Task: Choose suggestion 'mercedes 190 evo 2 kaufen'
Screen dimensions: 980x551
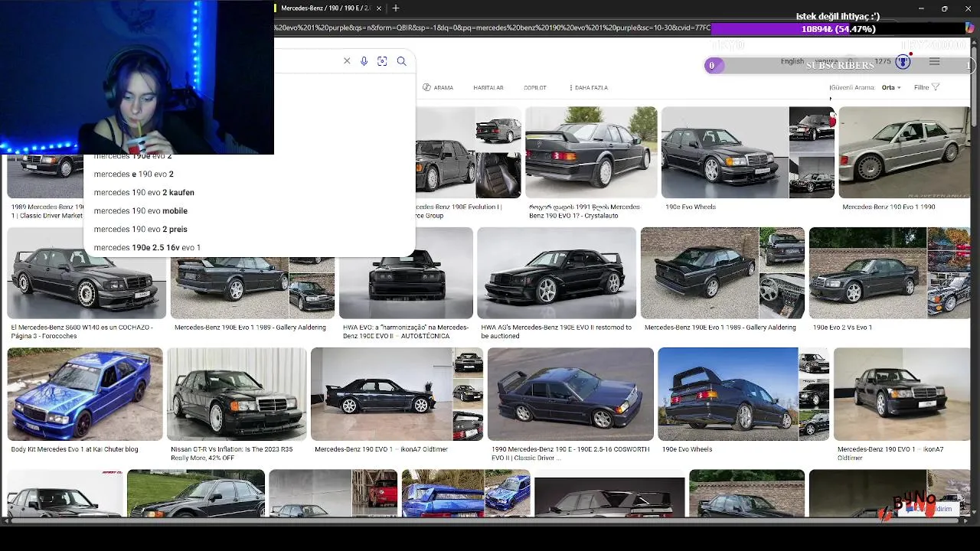Action: [x=144, y=192]
